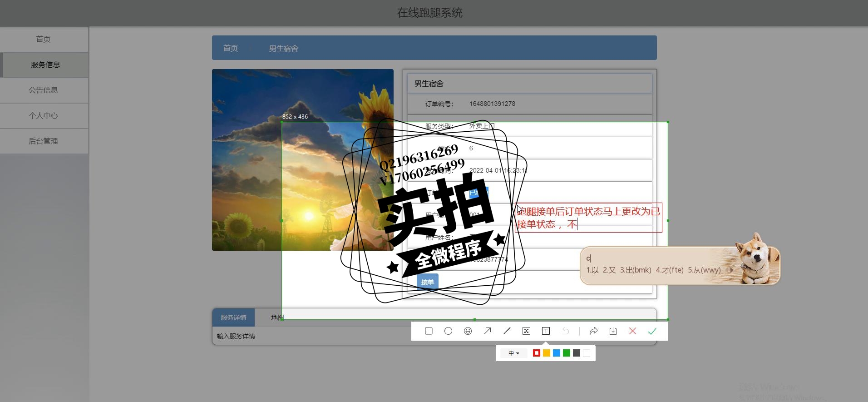The height and width of the screenshot is (402, 868).
Task: Open 后台管理 in the sidebar
Action: [x=44, y=141]
